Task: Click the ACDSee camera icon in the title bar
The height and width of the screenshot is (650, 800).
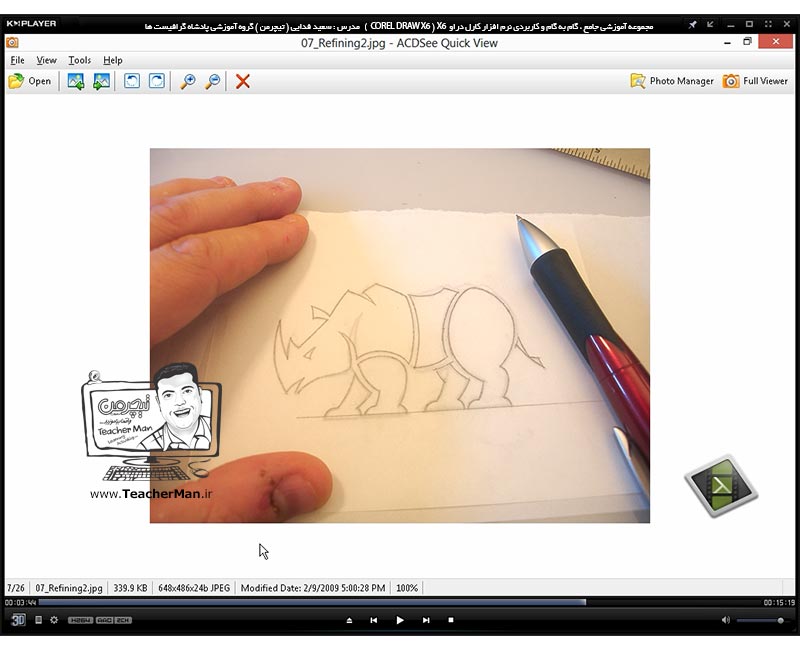Action: coord(12,42)
